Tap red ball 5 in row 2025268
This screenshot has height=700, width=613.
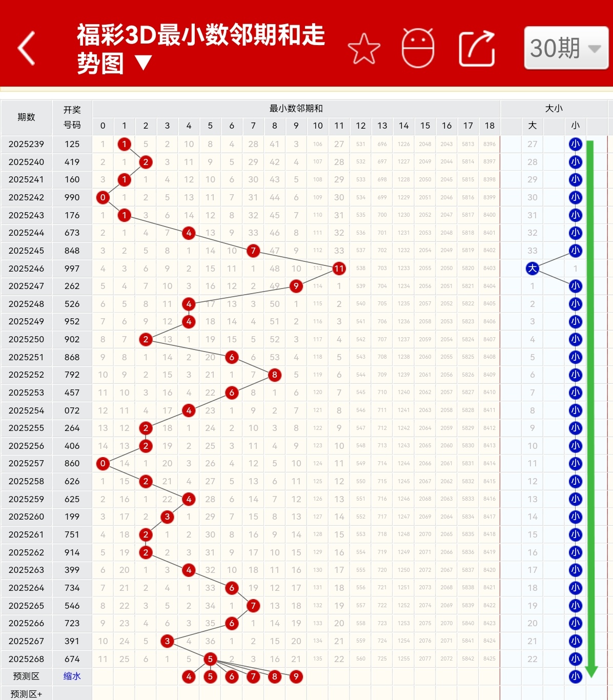210,659
